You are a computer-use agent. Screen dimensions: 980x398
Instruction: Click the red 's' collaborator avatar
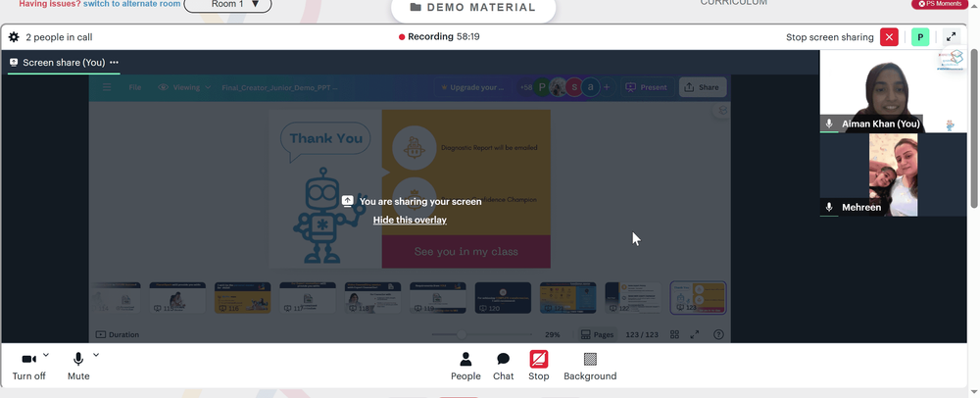click(x=574, y=87)
